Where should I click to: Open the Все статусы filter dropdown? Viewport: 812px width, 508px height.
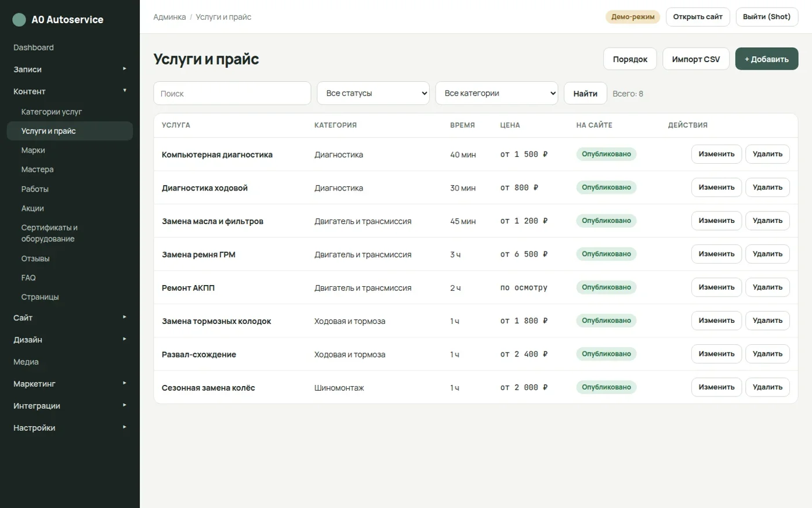click(x=373, y=93)
